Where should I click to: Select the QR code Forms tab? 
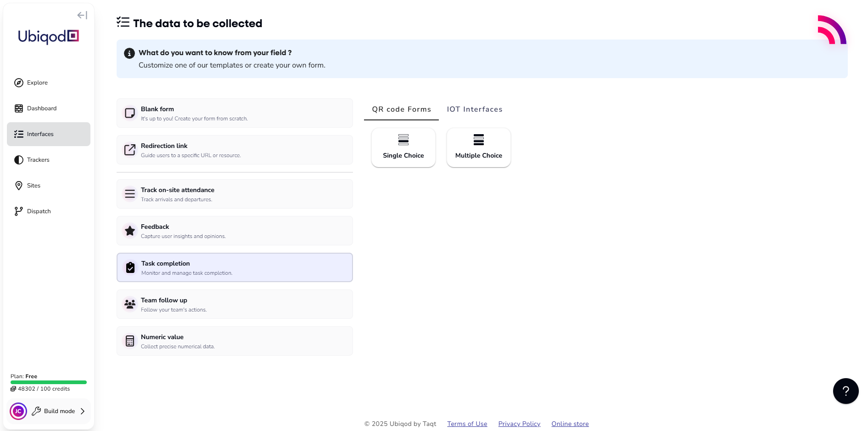coord(401,109)
